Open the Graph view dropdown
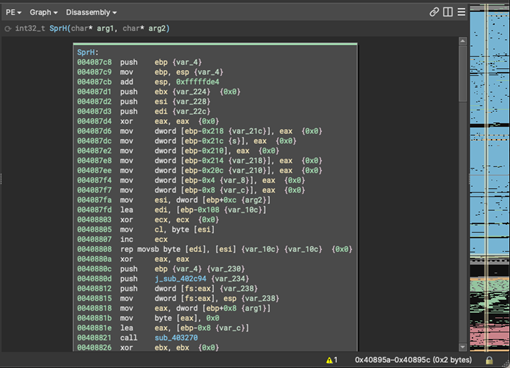 pyautogui.click(x=43, y=12)
